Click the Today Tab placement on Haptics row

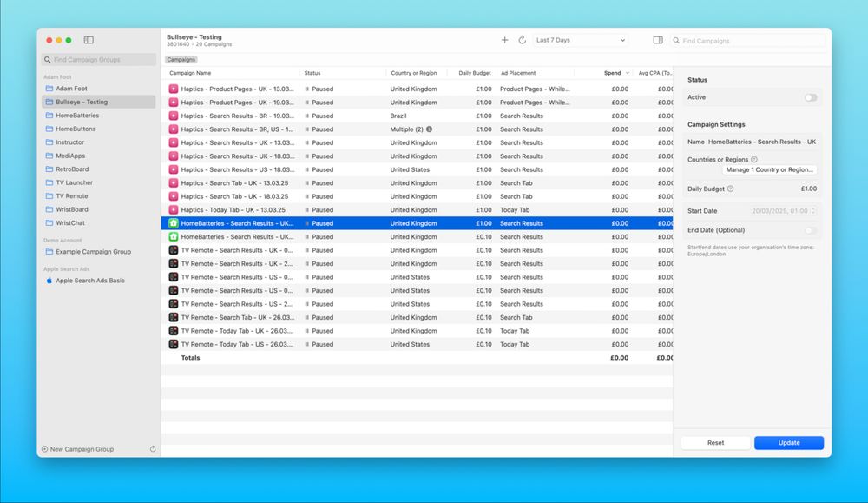(x=514, y=210)
